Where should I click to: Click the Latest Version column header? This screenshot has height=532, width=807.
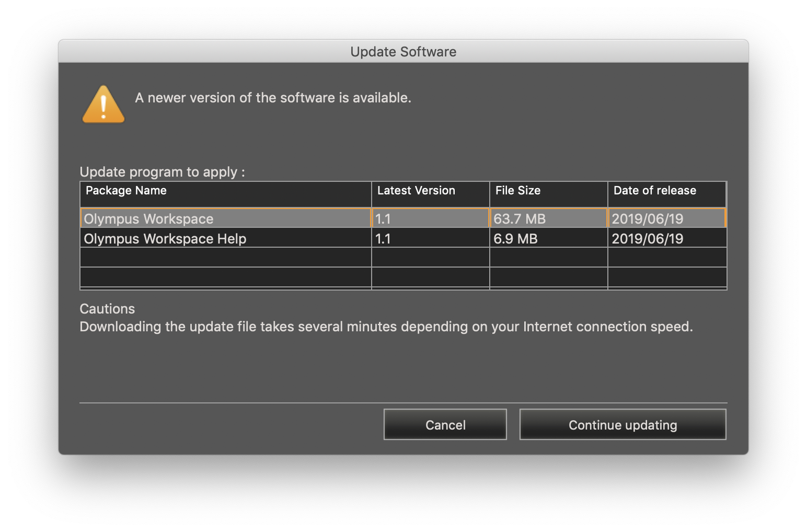point(431,194)
